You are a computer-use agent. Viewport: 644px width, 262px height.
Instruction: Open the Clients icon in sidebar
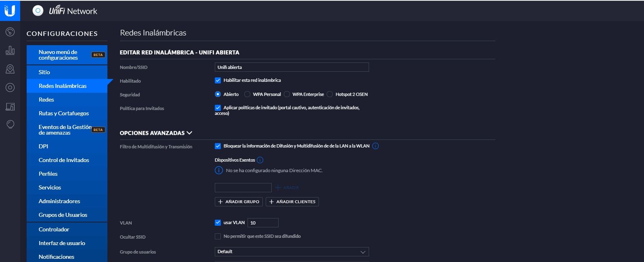point(10,106)
